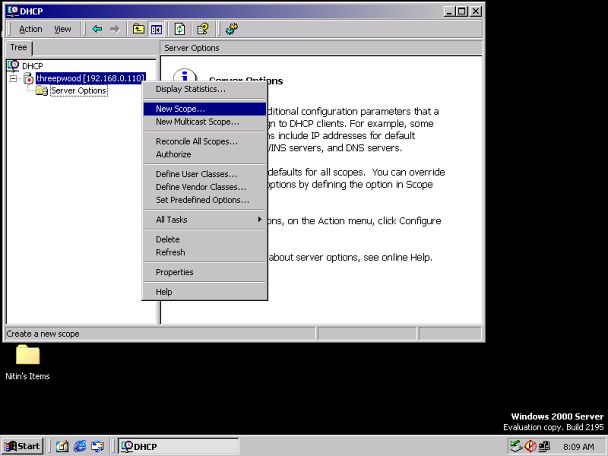Launch Outlook Express from quick launch
Image resolution: width=608 pixels, height=456 pixels.
(x=97, y=446)
